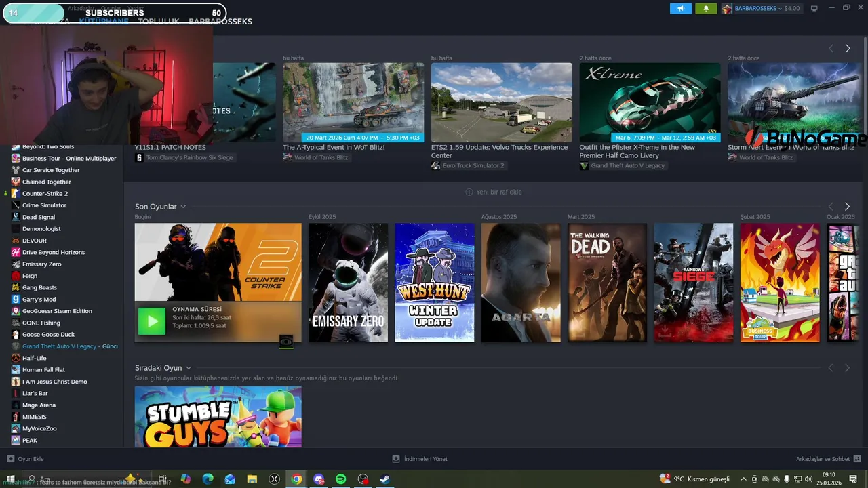Open Stumble Guys game banner

click(x=218, y=417)
